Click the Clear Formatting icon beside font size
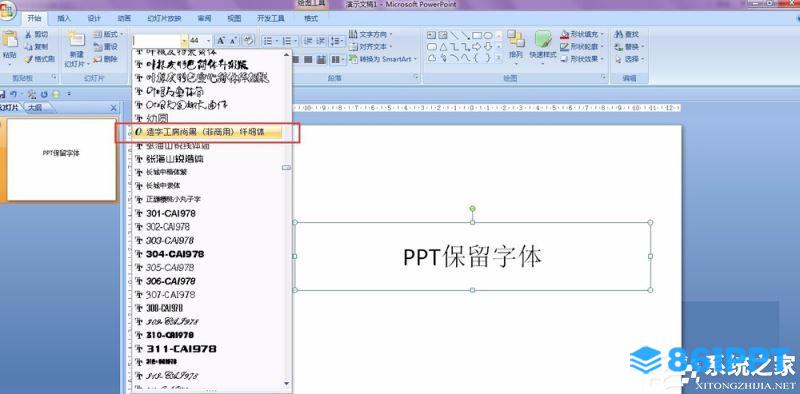Viewport: 800px width, 394px height. coord(248,40)
